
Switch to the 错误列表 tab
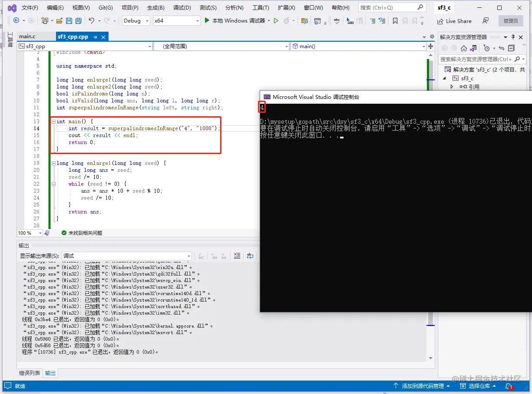pyautogui.click(x=30, y=373)
